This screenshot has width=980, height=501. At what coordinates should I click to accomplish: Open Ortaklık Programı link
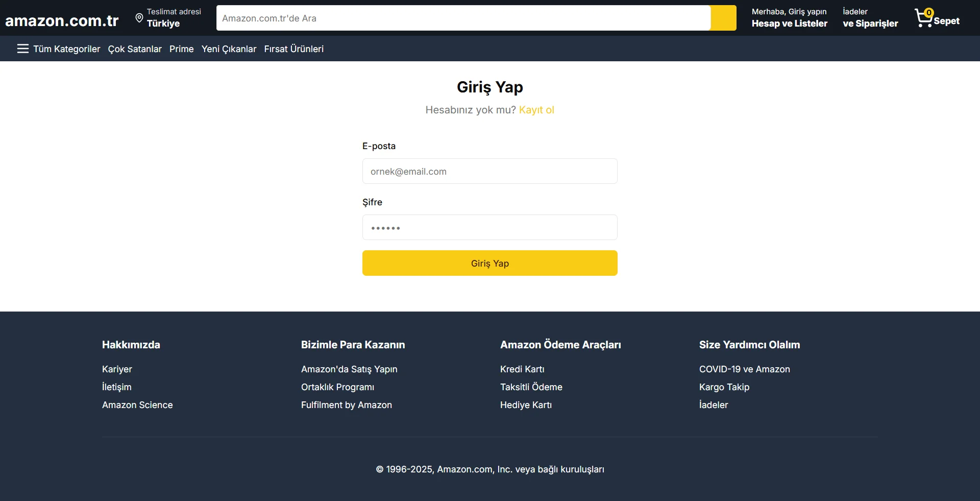tap(337, 387)
